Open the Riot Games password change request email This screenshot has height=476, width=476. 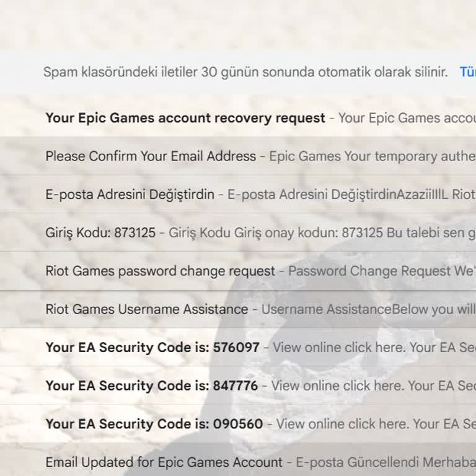tap(160, 271)
